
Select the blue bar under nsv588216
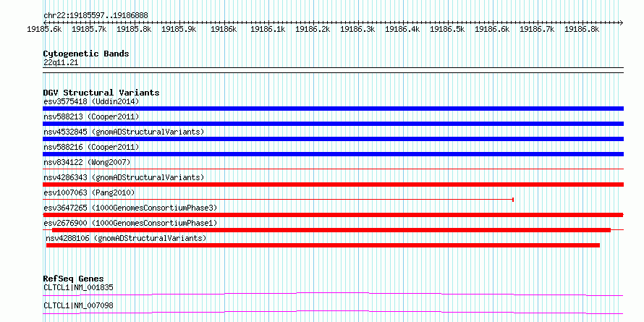333,154
